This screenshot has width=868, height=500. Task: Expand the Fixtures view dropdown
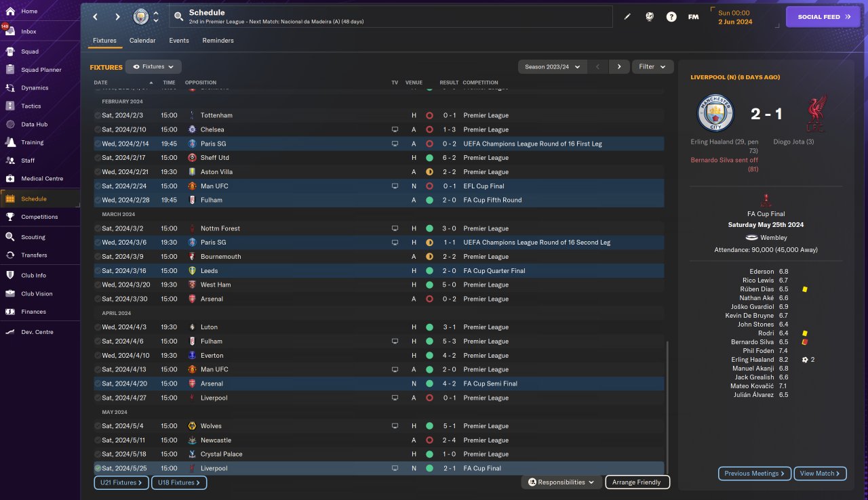153,66
